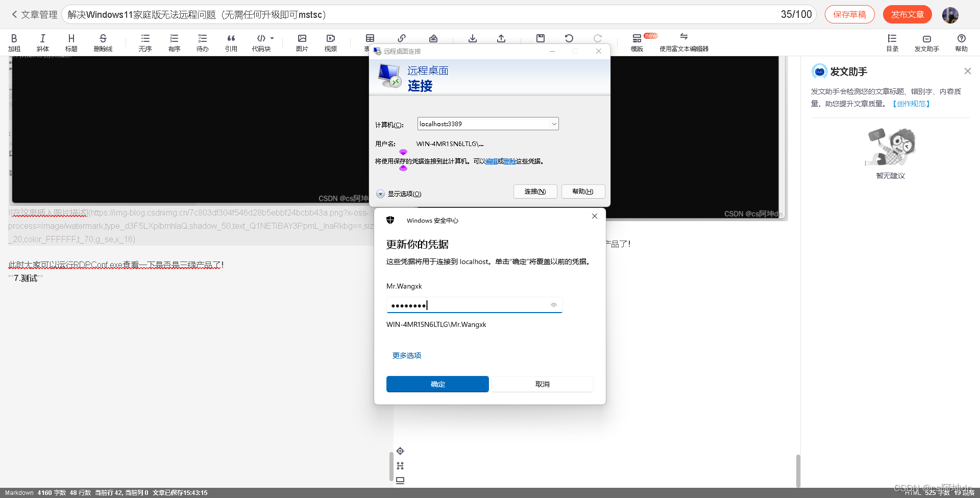Click the crosshair sync-scroll icon at editor divider
This screenshot has height=498, width=980.
tap(400, 451)
